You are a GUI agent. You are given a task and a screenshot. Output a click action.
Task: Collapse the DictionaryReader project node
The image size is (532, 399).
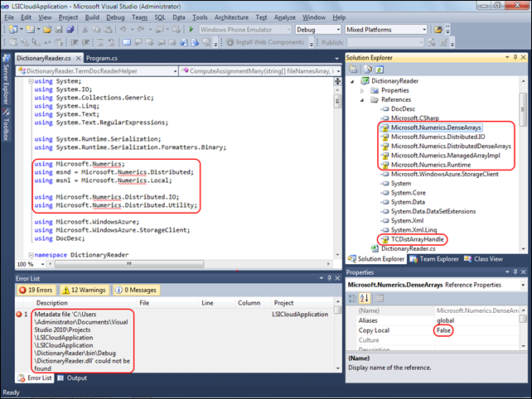click(x=352, y=81)
